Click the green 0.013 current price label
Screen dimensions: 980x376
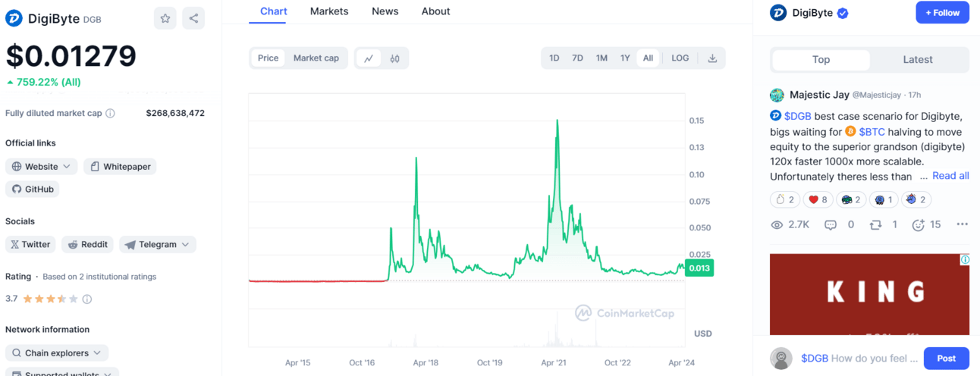pyautogui.click(x=699, y=268)
